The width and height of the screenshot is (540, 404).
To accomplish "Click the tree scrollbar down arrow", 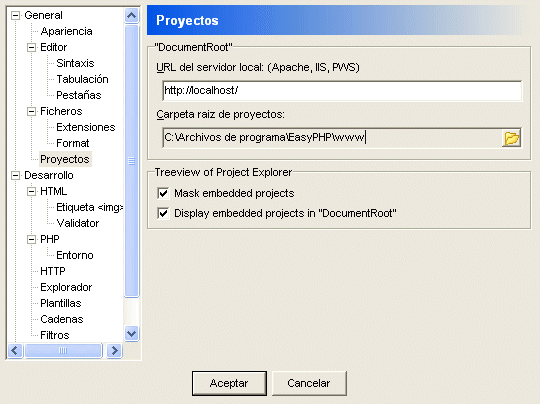I will [132, 333].
